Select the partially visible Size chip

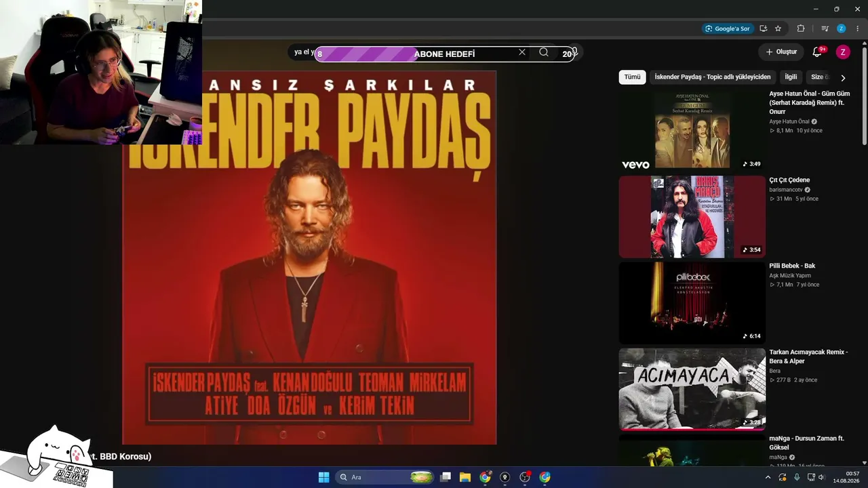(818, 77)
